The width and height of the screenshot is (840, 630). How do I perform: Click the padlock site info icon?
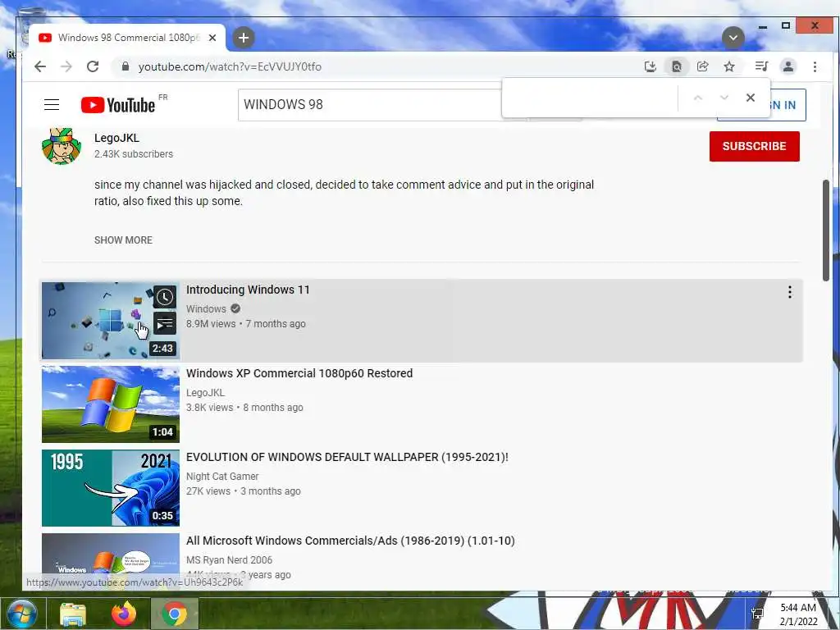coord(126,66)
